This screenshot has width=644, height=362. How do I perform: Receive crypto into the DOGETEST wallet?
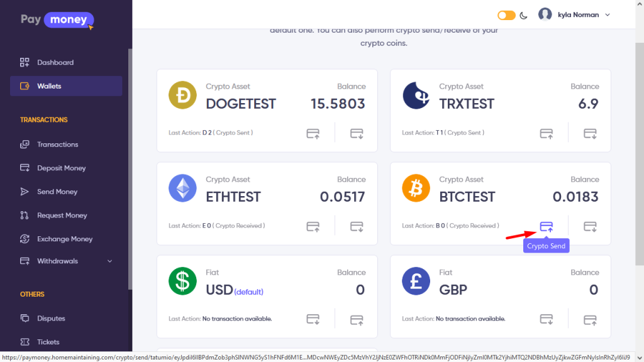[x=357, y=133]
